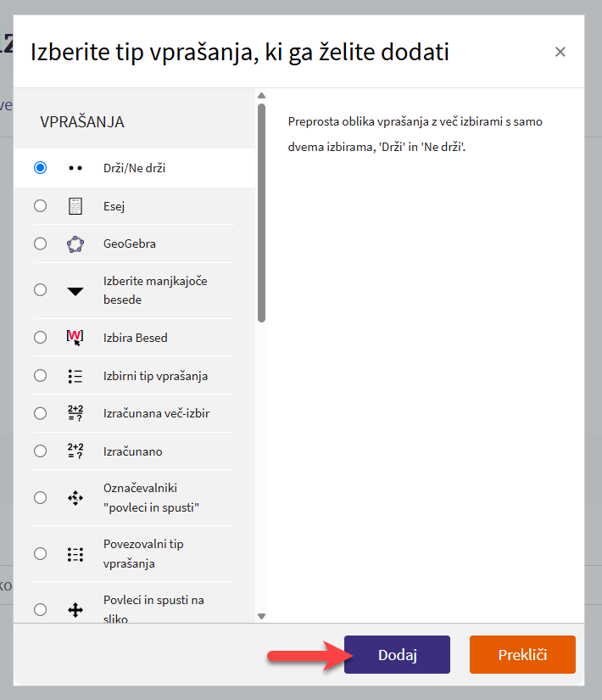The image size is (602, 700).
Task: Click the Esej document icon
Action: 75,206
